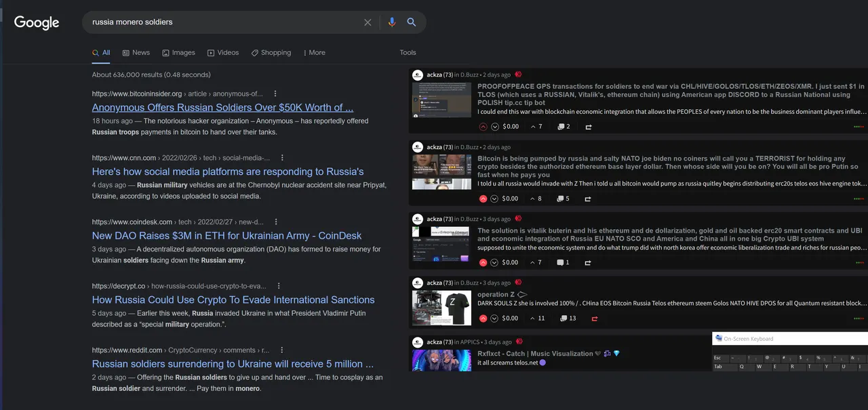The height and width of the screenshot is (410, 868).
Task: Open the 13 comments on the operation Z post
Action: (x=567, y=318)
